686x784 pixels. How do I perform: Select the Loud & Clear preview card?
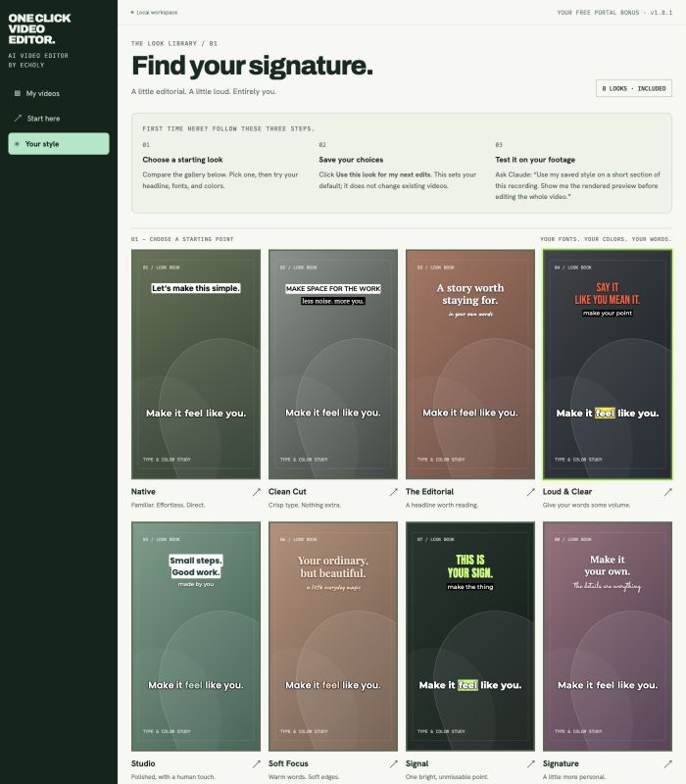point(608,364)
